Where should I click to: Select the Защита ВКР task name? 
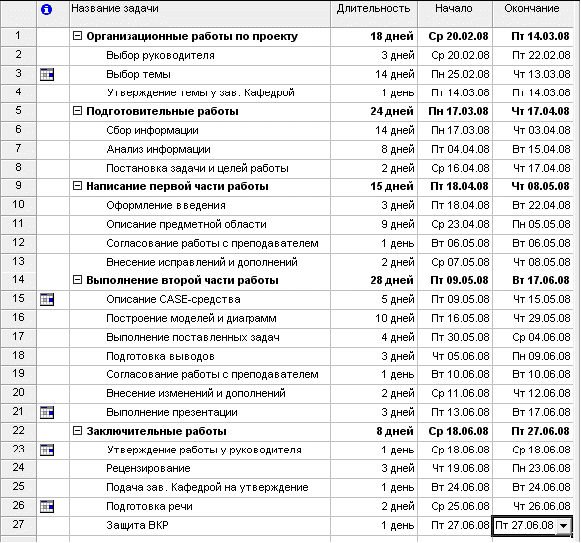pyautogui.click(x=137, y=525)
